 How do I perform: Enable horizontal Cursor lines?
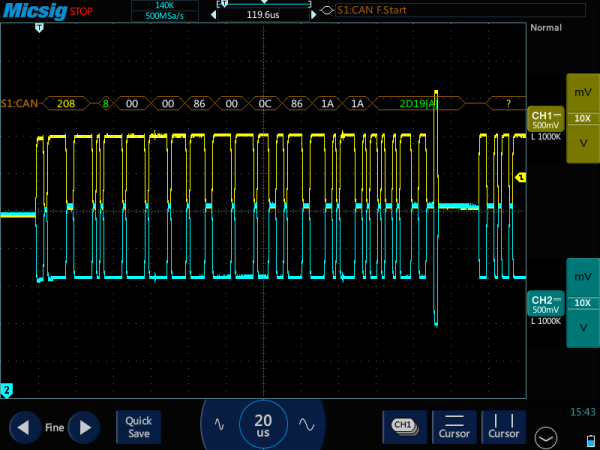(x=454, y=427)
